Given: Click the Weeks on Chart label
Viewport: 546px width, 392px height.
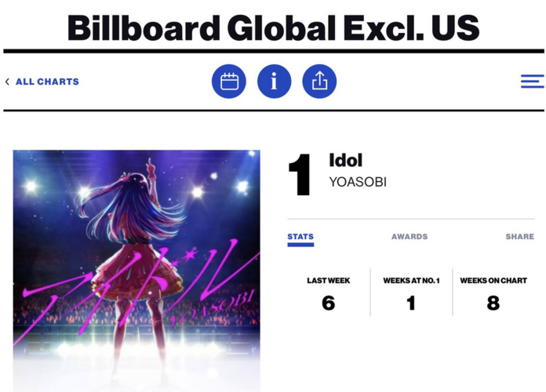Looking at the screenshot, I should pyautogui.click(x=493, y=281).
